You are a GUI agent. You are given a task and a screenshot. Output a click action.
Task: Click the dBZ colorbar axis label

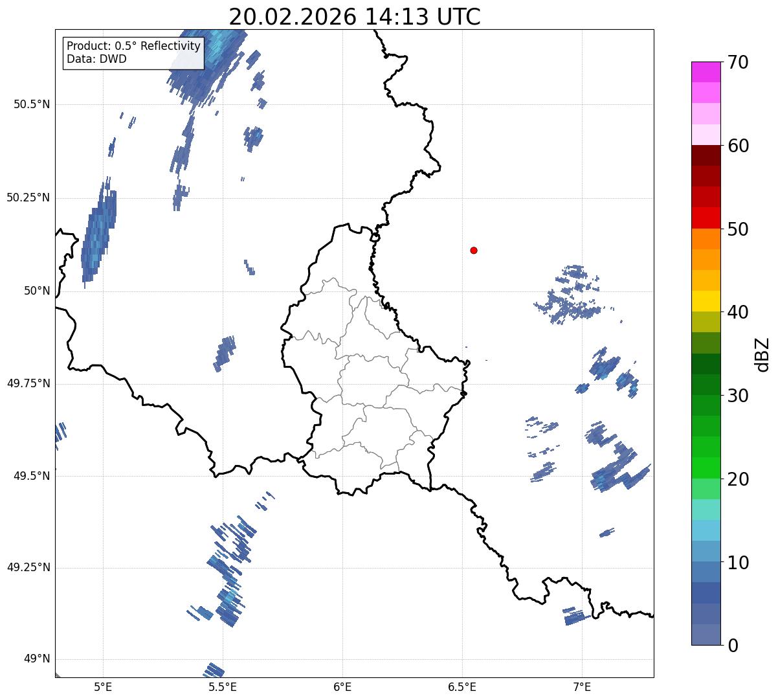[x=762, y=354]
